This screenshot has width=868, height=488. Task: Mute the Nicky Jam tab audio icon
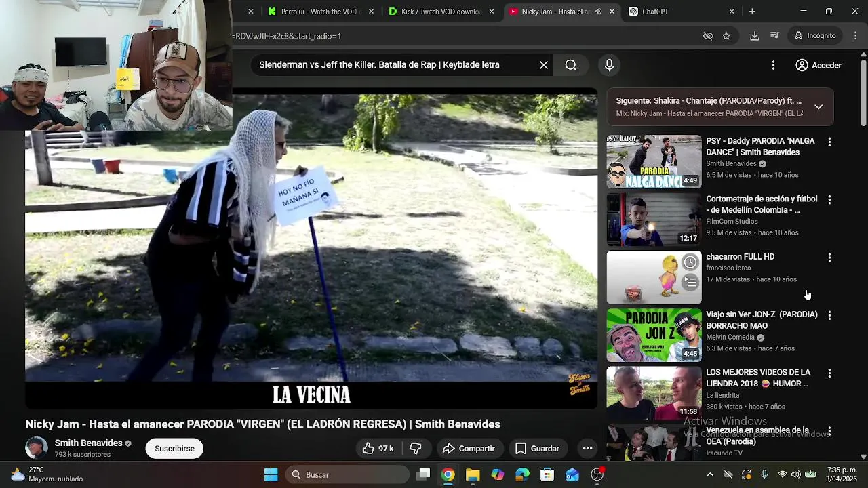598,12
